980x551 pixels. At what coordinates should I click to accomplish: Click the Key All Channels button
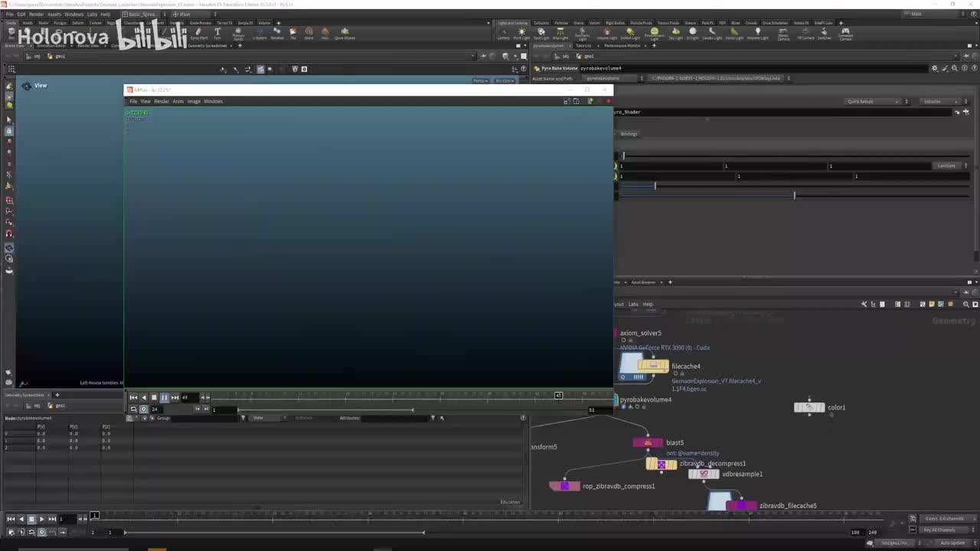(939, 530)
